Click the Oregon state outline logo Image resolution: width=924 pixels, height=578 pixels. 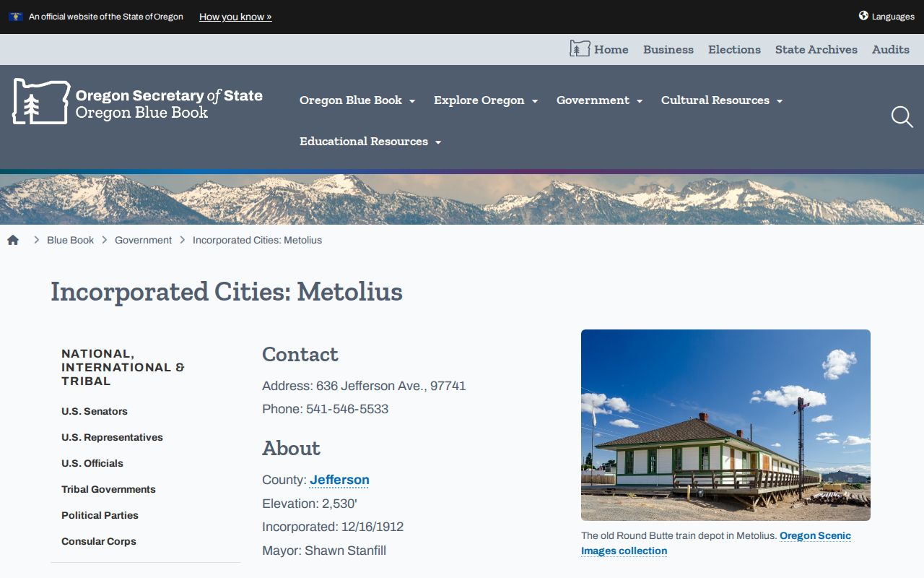coord(41,101)
